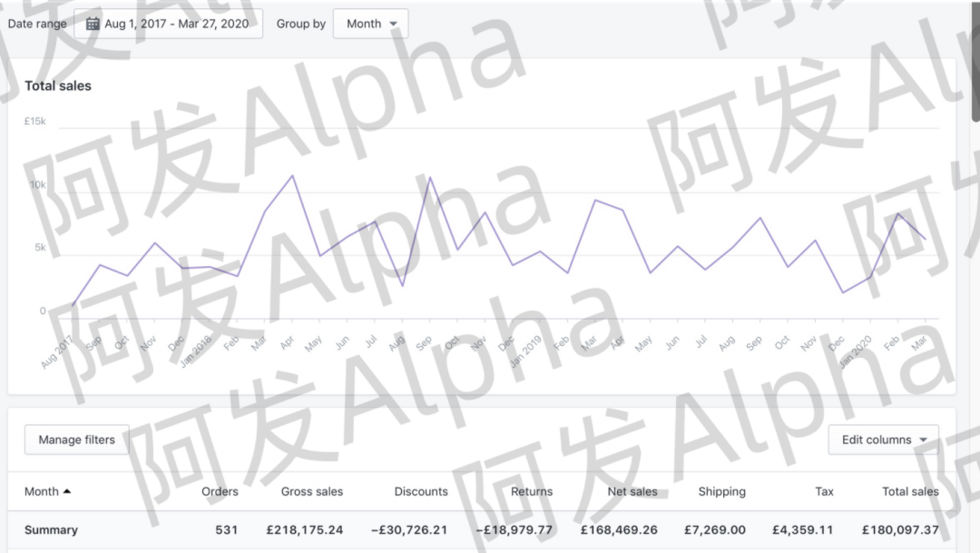Click the Manage filters button
Image resolution: width=980 pixels, height=553 pixels.
(76, 439)
